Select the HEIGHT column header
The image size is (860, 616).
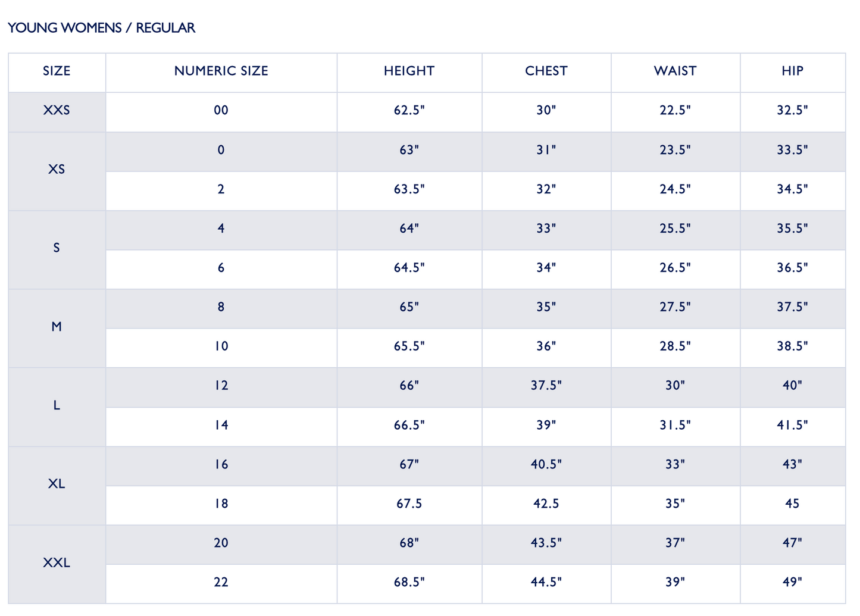pos(409,73)
